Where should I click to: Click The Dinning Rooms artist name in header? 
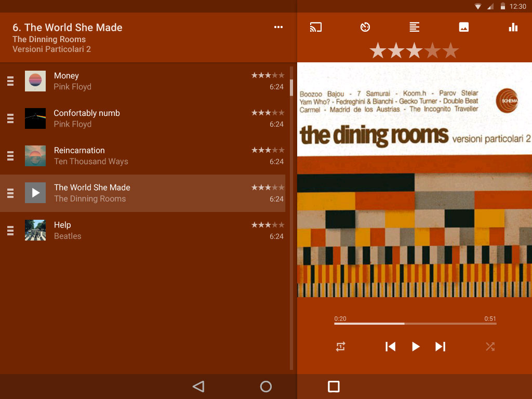coord(49,39)
